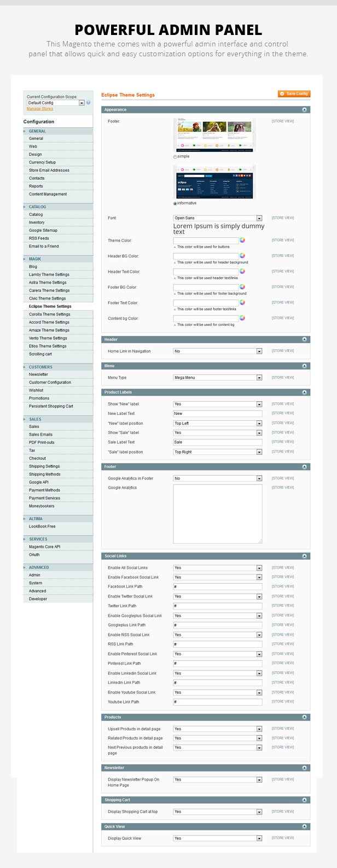Go to Payment Methods configuration

pyautogui.click(x=44, y=490)
